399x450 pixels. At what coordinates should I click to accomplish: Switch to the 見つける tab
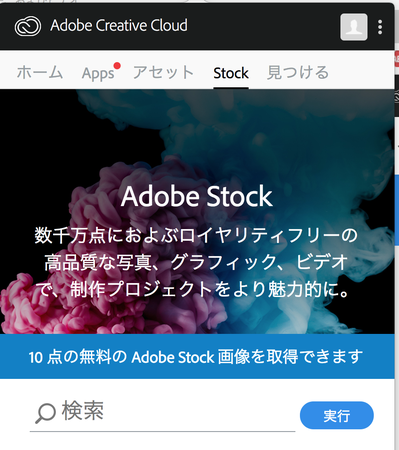click(298, 72)
